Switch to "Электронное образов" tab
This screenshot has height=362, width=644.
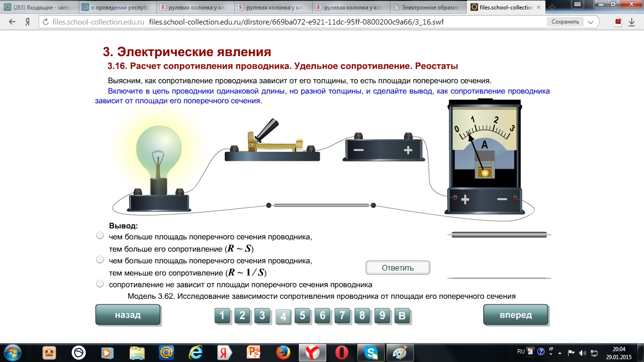point(428,7)
